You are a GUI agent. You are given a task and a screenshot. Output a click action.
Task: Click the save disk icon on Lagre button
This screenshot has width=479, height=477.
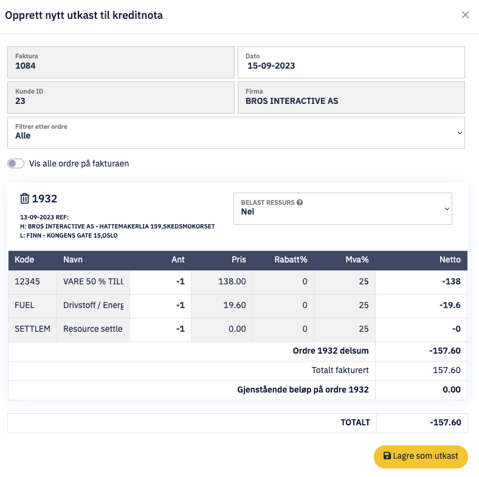(387, 456)
